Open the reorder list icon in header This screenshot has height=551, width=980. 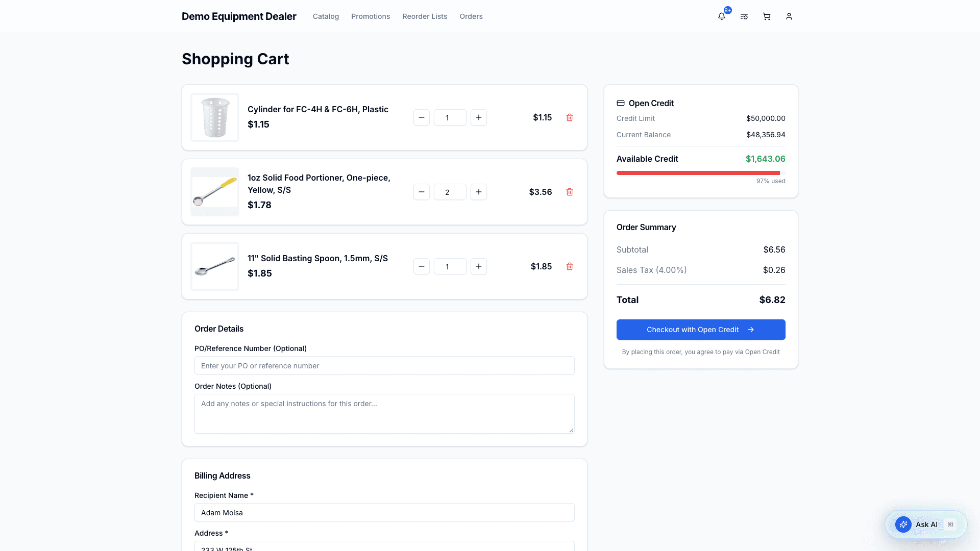coord(744,16)
